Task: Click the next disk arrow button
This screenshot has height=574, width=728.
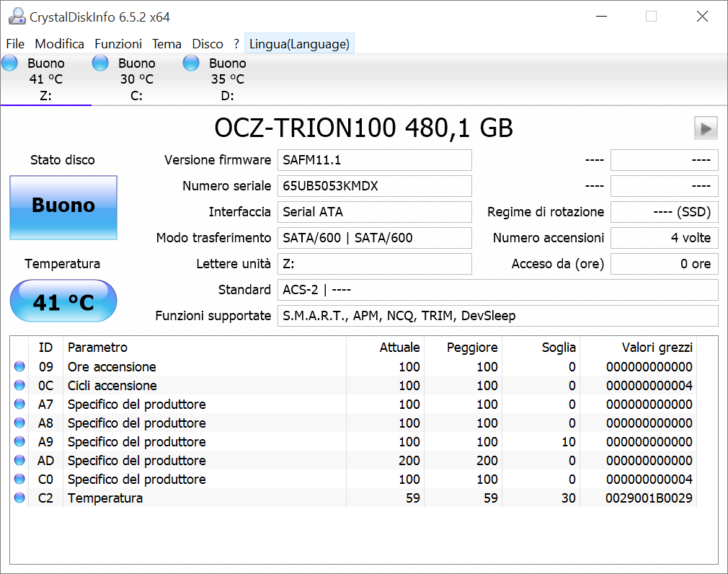Action: point(706,128)
